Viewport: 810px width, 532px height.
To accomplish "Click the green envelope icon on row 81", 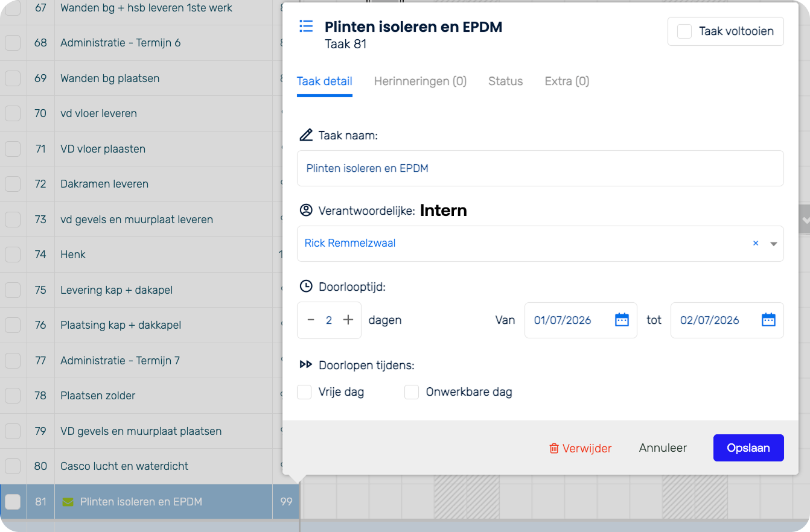I will pos(68,502).
